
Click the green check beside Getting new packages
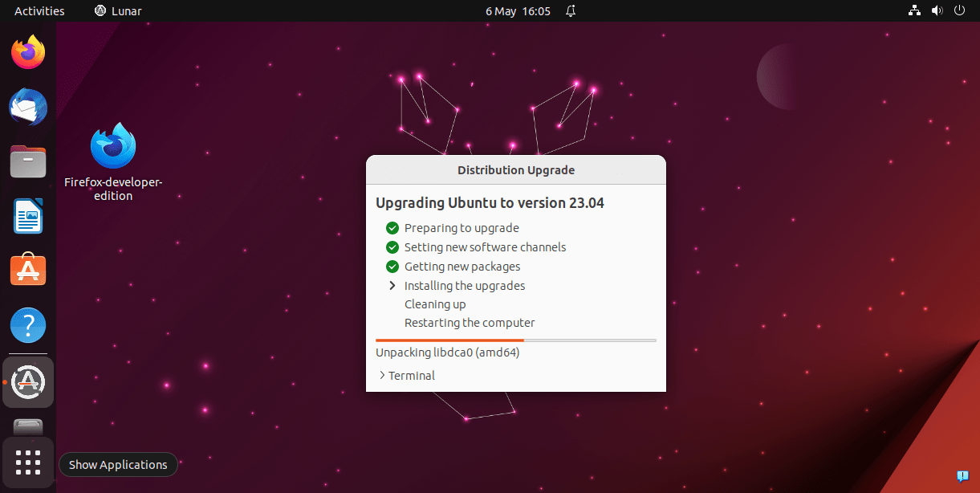(x=392, y=267)
